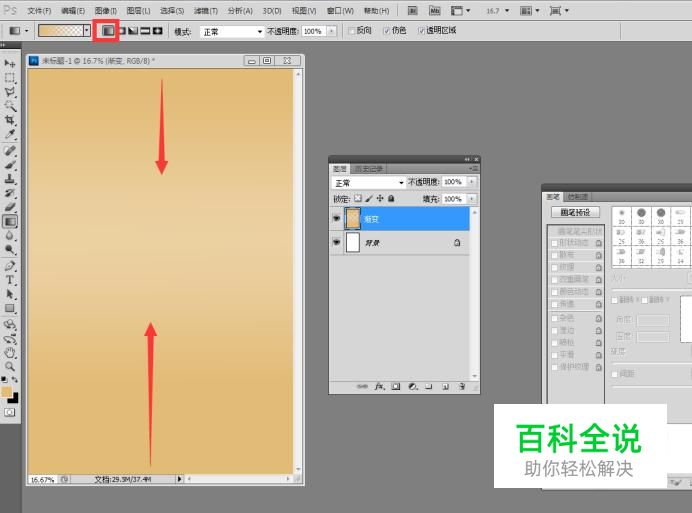
Task: Choose the diamond gradient type button
Action: tap(157, 30)
